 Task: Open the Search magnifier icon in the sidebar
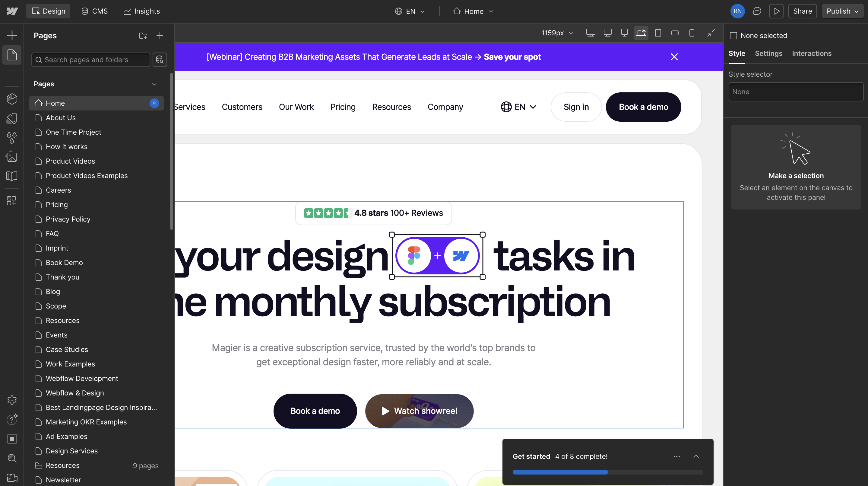click(x=12, y=458)
